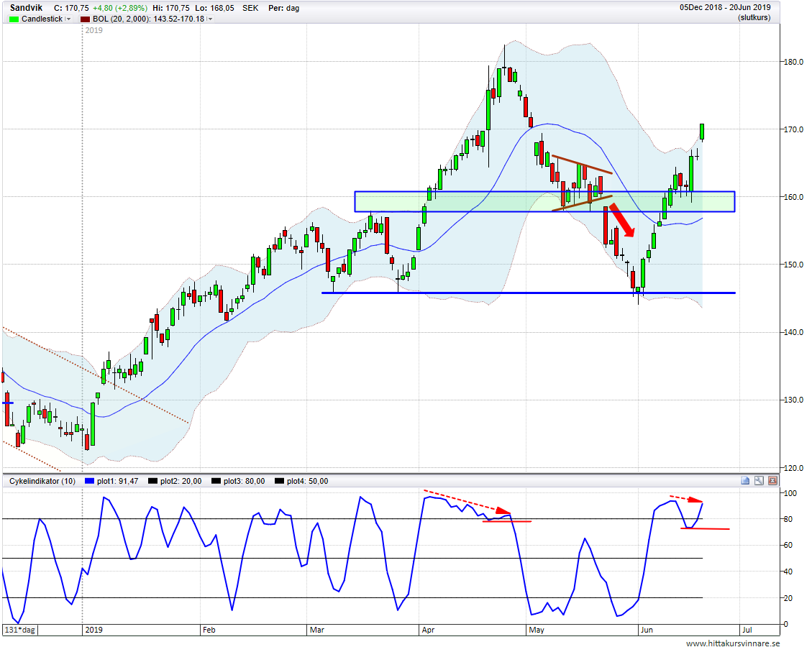812x647 pixels.
Task: Click the plot4: 50,00 label
Action: point(307,482)
